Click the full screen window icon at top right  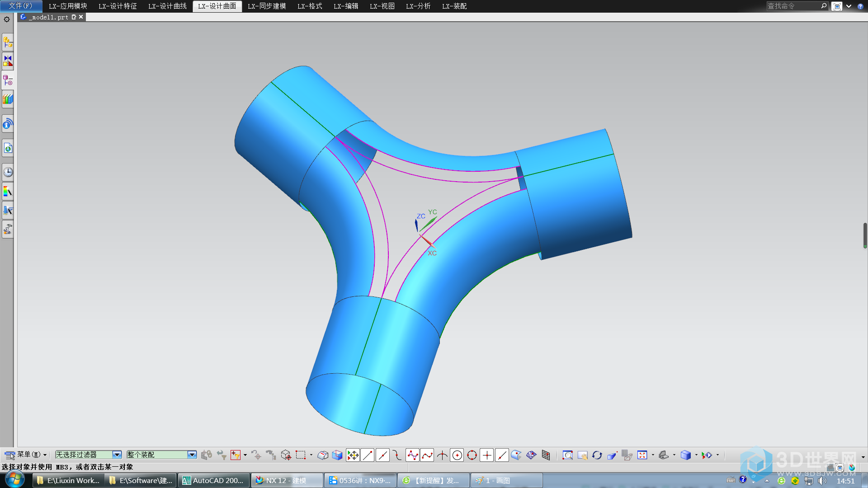(x=837, y=6)
